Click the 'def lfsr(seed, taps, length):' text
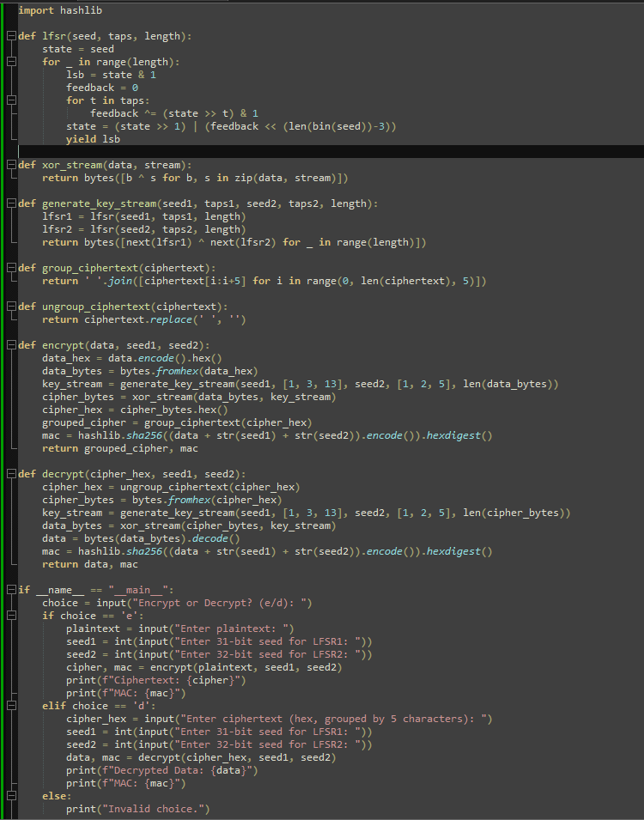Screen dimensions: 644x820 click(x=105, y=36)
